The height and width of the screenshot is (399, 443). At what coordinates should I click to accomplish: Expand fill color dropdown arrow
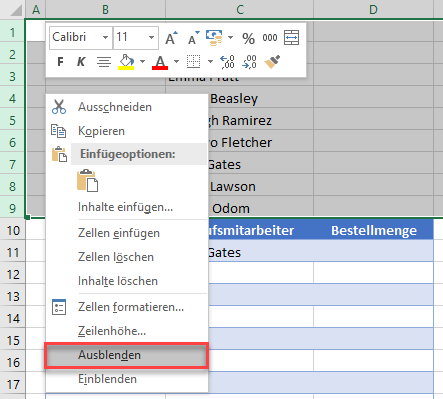click(x=142, y=61)
